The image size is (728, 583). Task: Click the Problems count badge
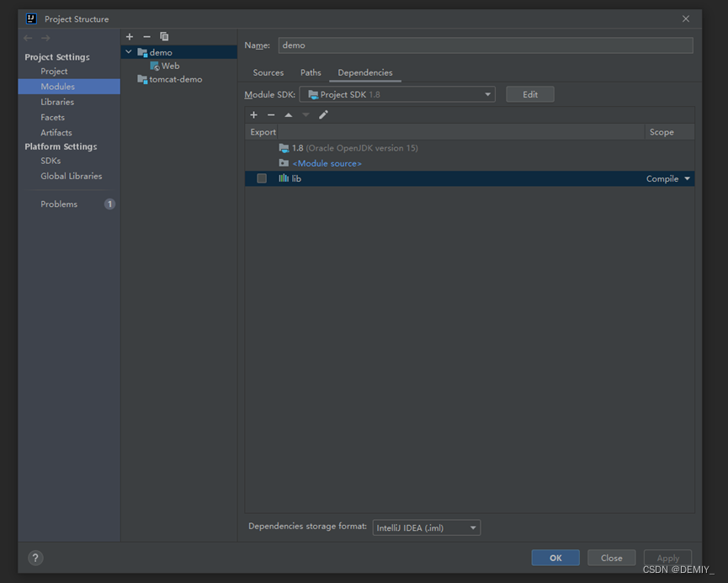coord(109,204)
